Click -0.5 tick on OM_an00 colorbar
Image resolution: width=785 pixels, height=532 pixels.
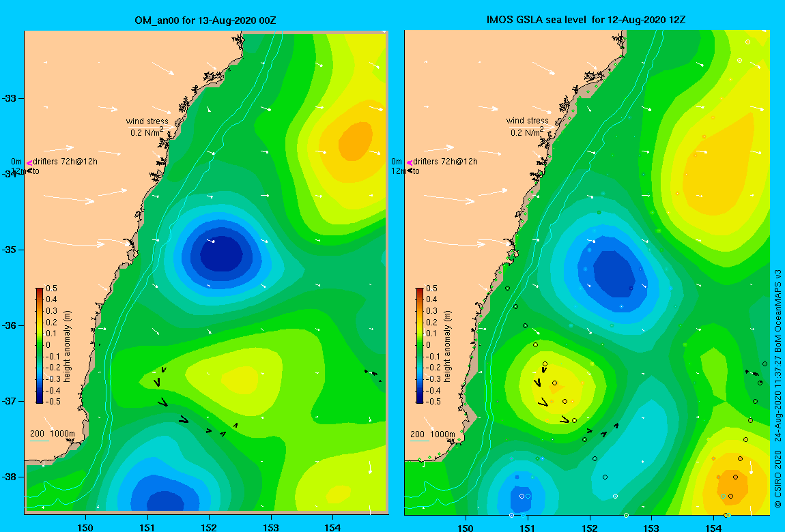[x=53, y=402]
